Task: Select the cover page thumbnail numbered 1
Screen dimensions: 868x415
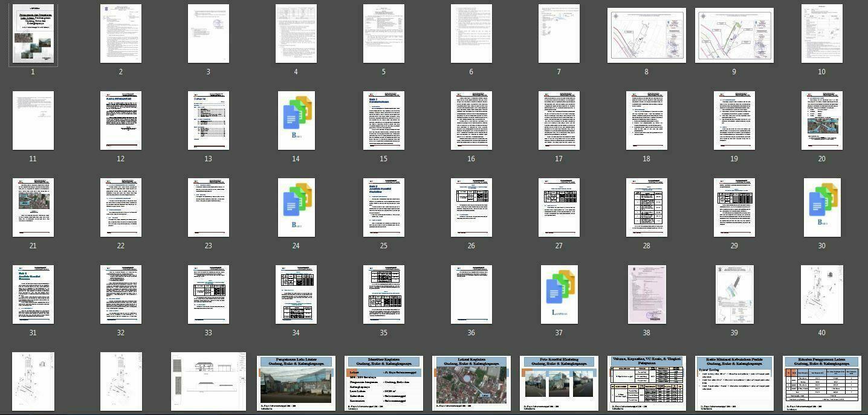Action: pyautogui.click(x=33, y=34)
